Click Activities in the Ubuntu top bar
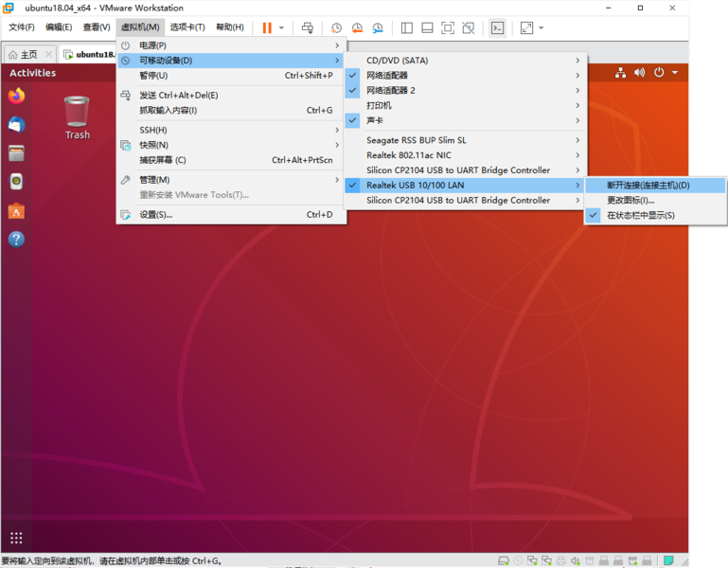The width and height of the screenshot is (728, 568). coord(32,73)
